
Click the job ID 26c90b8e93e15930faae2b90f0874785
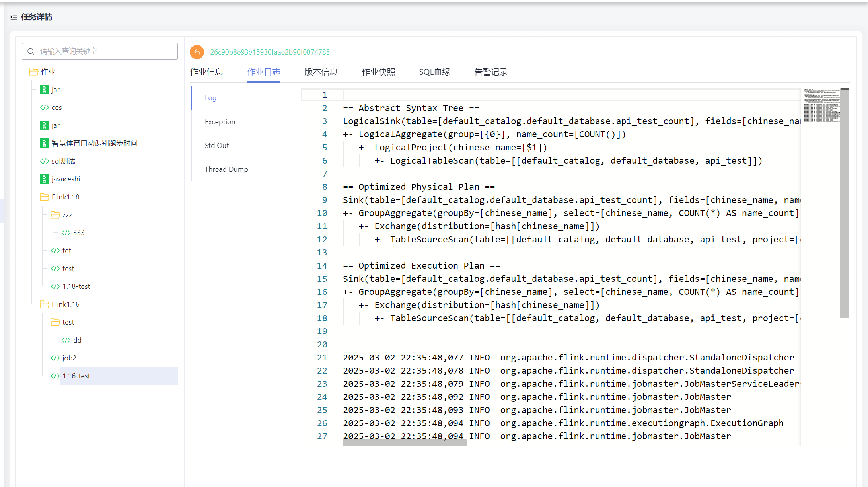click(x=270, y=52)
